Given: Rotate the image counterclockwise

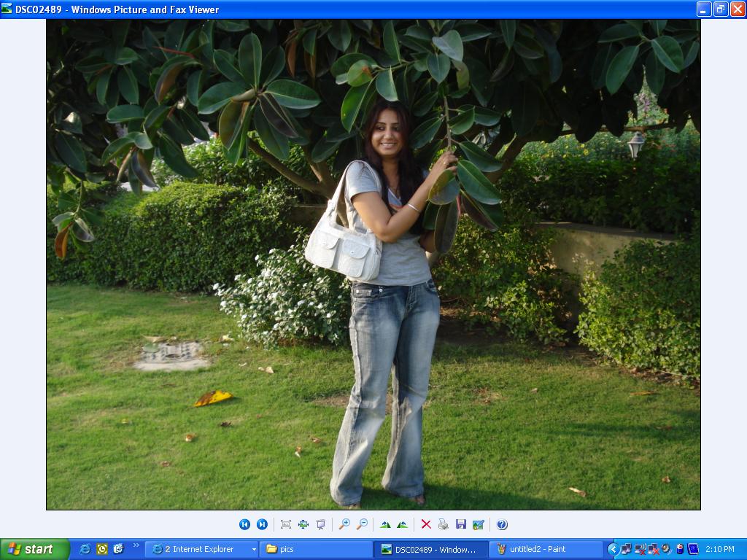Looking at the screenshot, I should pyautogui.click(x=402, y=524).
